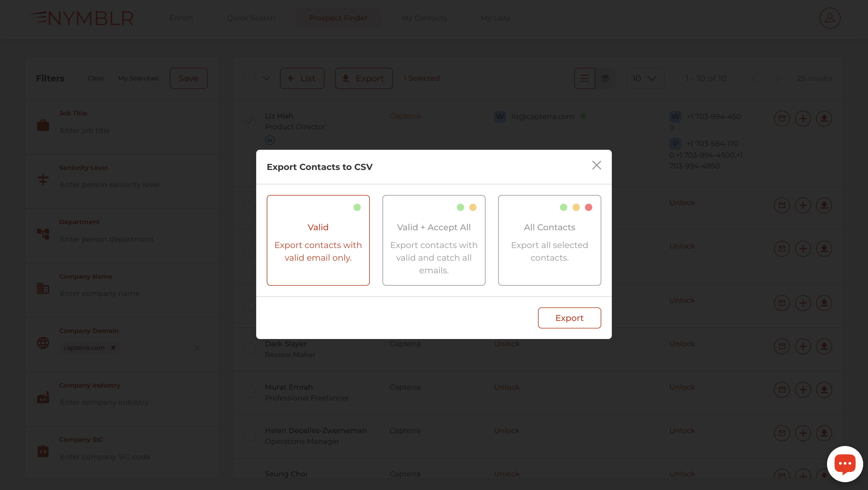This screenshot has width=868, height=490.
Task: Uncheck Liz Hish's row checkbox
Action: pos(249,120)
